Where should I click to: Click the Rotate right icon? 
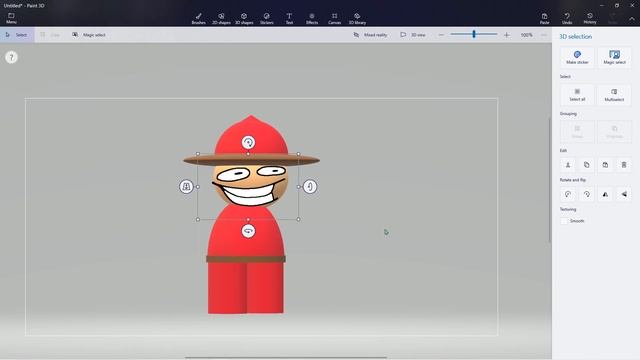tap(587, 194)
